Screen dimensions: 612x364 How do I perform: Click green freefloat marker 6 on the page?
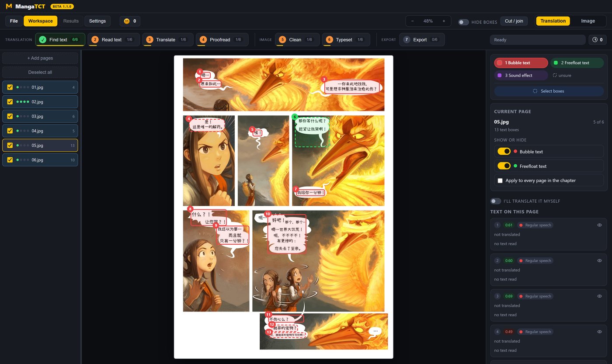tap(295, 117)
